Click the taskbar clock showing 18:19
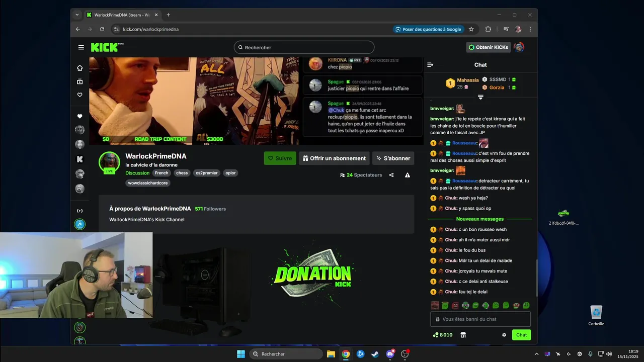Screen dimensions: 644x362 pos(628,354)
